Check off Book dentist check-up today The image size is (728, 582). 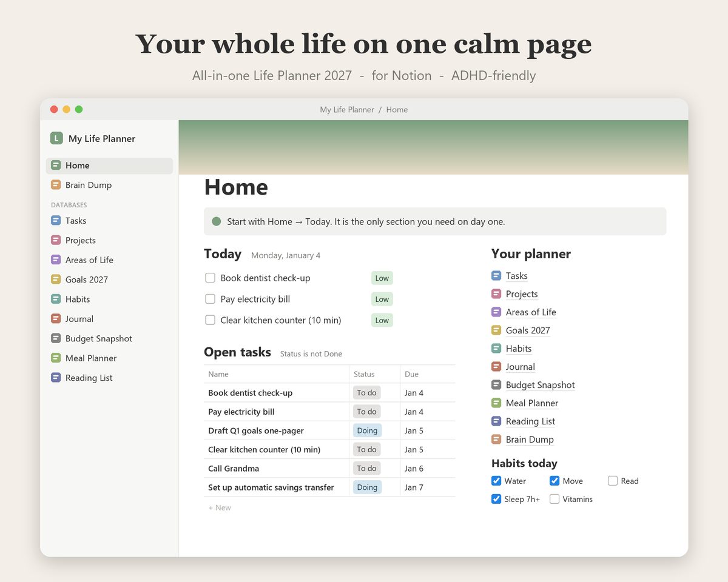coord(211,278)
